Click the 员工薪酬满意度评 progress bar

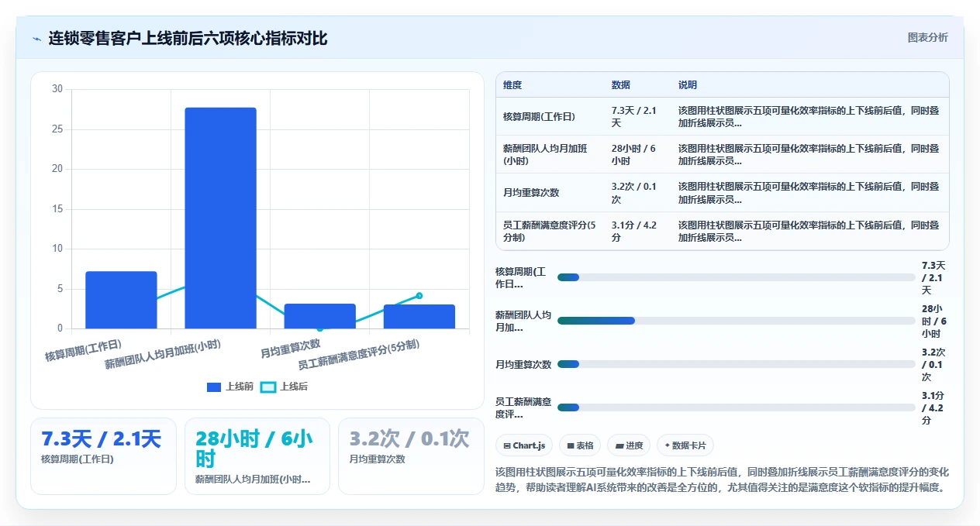pos(737,407)
